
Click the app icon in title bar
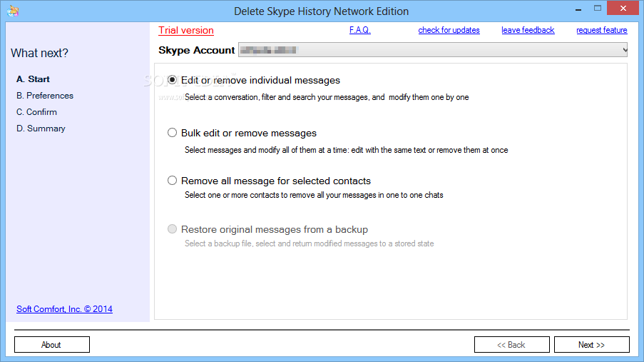(x=13, y=11)
